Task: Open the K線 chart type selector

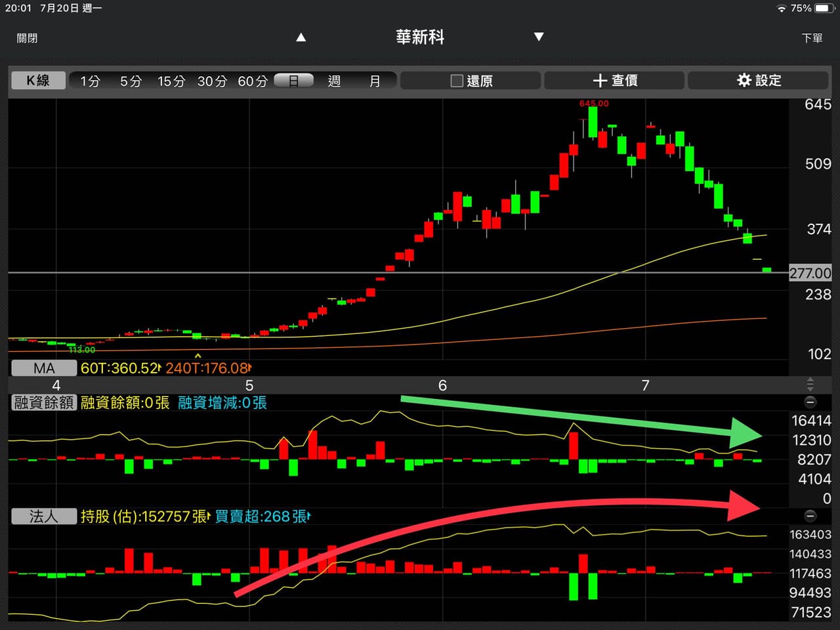Action: 38,80
